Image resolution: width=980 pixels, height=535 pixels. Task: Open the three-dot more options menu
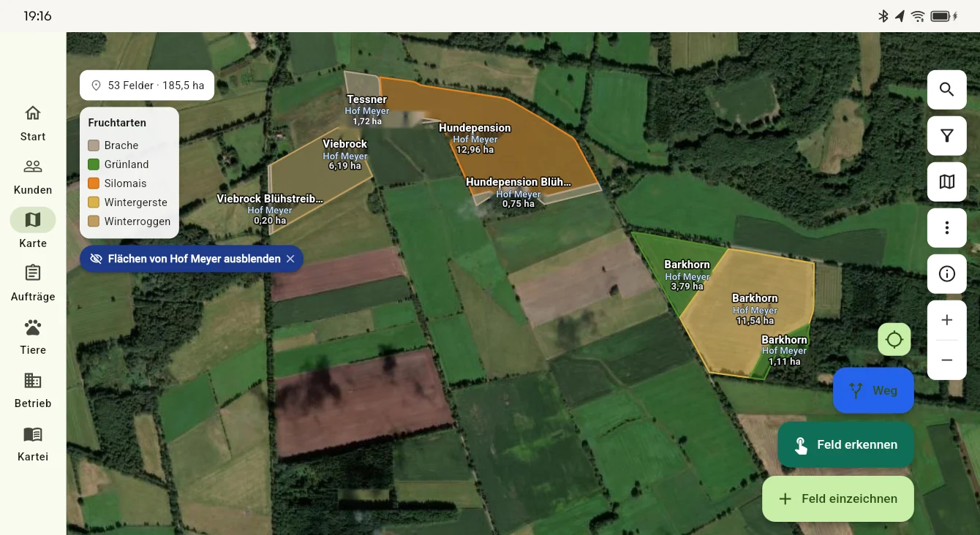pos(946,228)
